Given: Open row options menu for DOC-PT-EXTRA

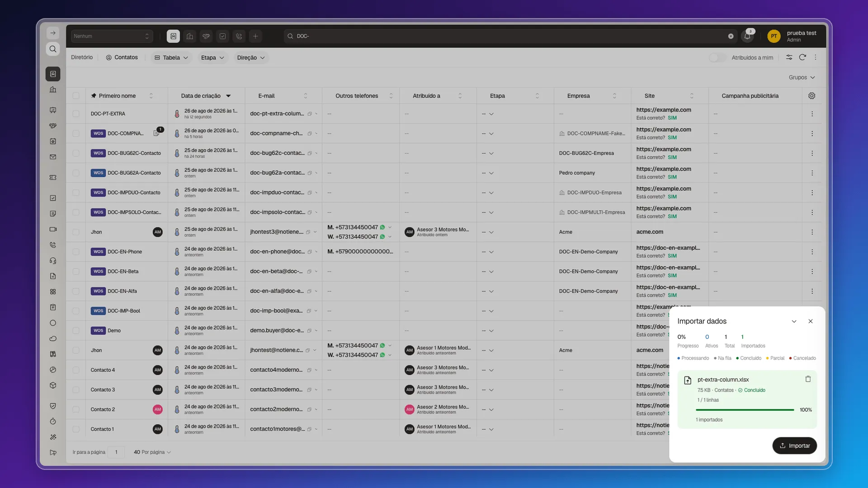Looking at the screenshot, I should click(812, 114).
